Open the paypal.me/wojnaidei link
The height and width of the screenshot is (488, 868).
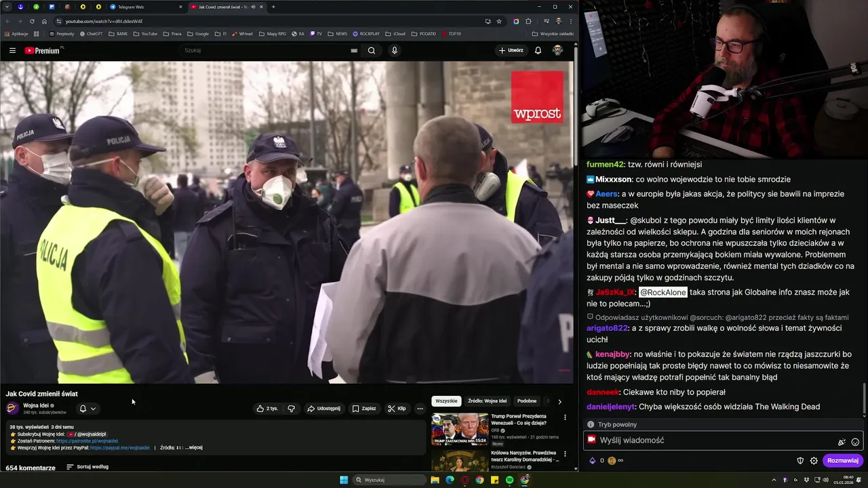tap(120, 447)
